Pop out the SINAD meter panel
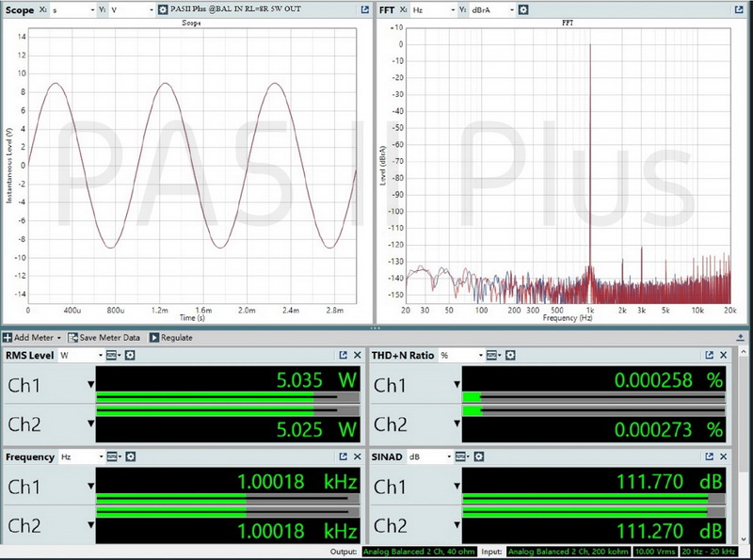Screen dimensions: 753x560 point(710,456)
